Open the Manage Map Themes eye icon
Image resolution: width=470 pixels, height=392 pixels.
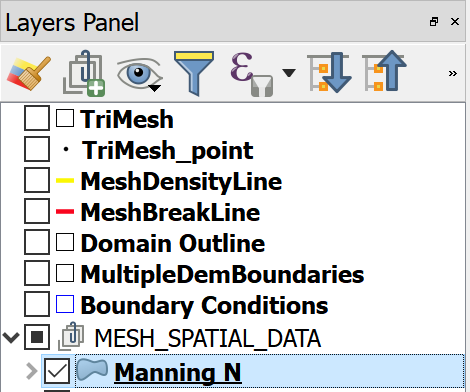(139, 74)
